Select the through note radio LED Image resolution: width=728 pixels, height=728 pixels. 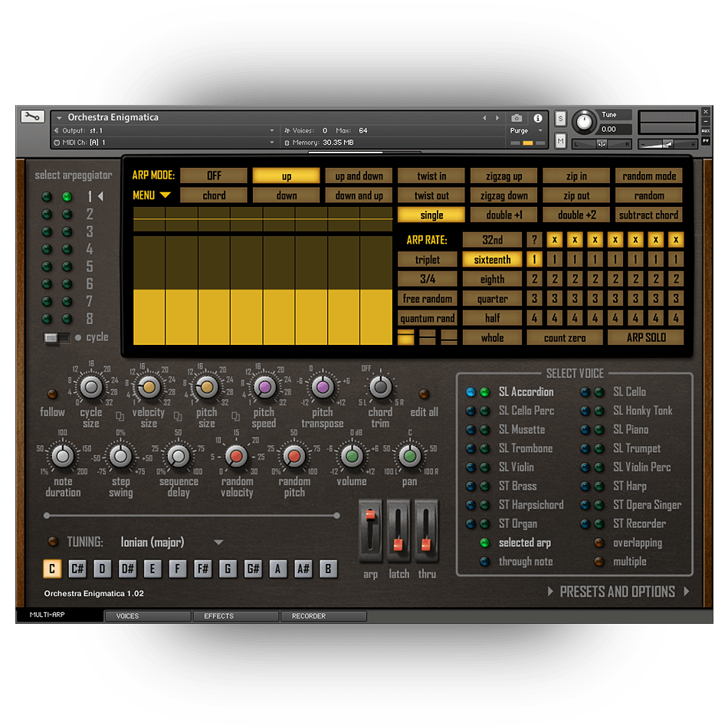485,561
